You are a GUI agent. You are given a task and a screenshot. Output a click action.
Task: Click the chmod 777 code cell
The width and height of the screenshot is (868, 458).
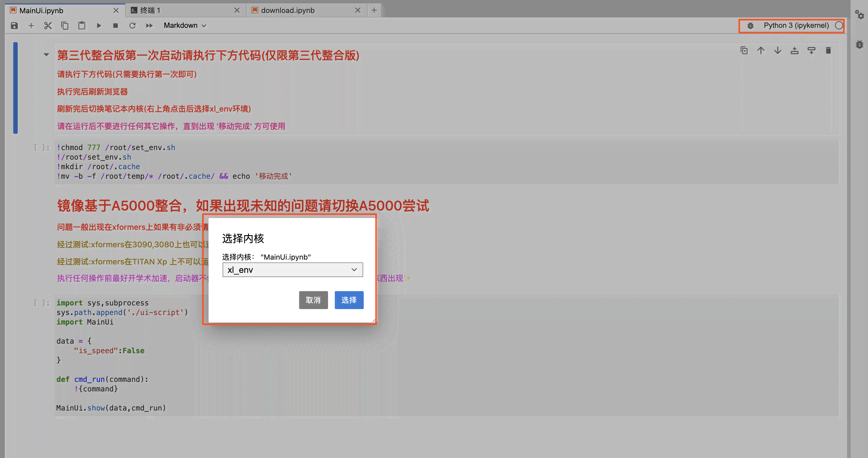(446, 162)
